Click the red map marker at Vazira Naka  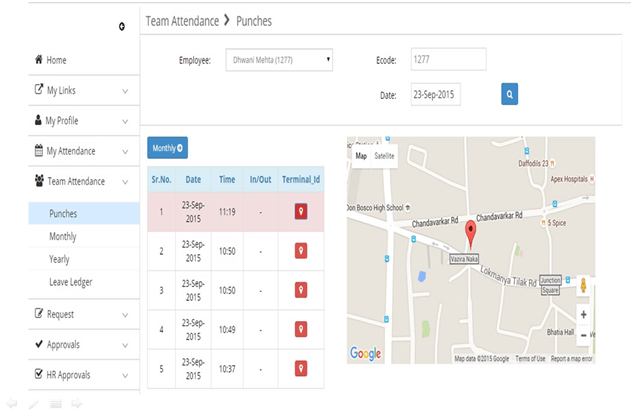click(469, 235)
